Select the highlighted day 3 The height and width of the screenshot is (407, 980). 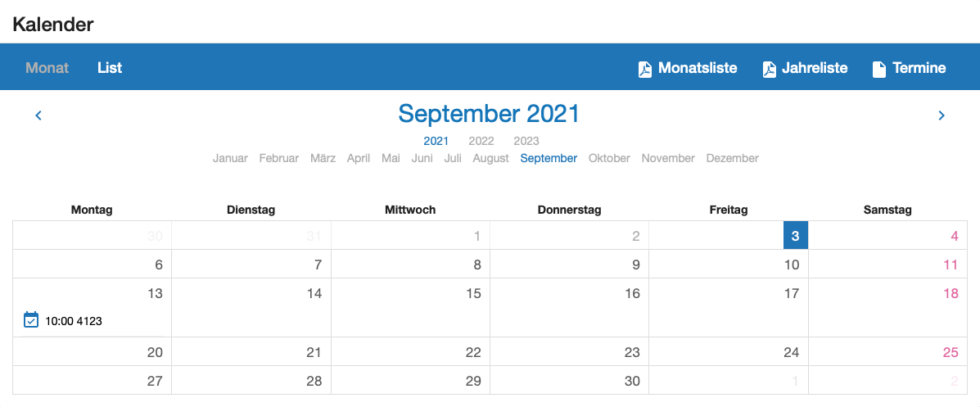[x=795, y=237]
